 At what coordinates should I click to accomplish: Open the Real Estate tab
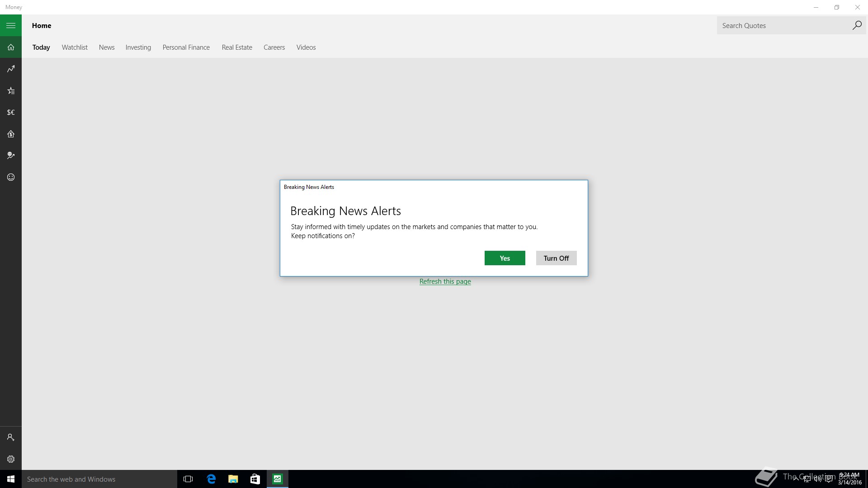point(237,47)
